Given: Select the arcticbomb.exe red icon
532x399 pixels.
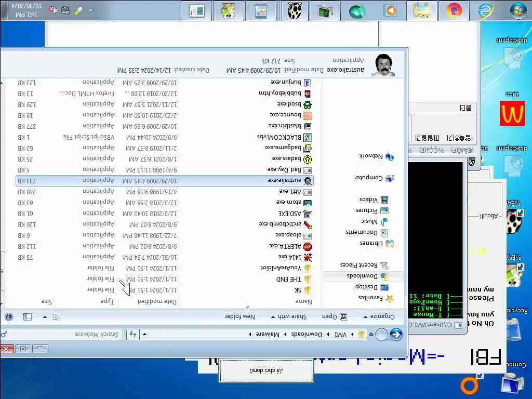Looking at the screenshot, I should click(x=308, y=224).
